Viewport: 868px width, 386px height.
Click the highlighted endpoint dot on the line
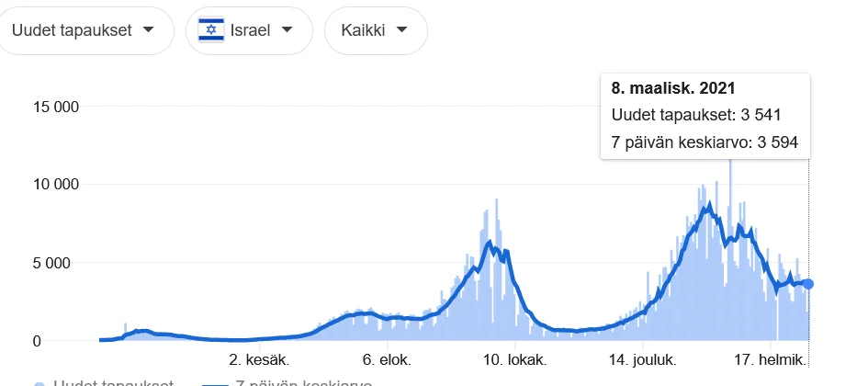pos(808,284)
